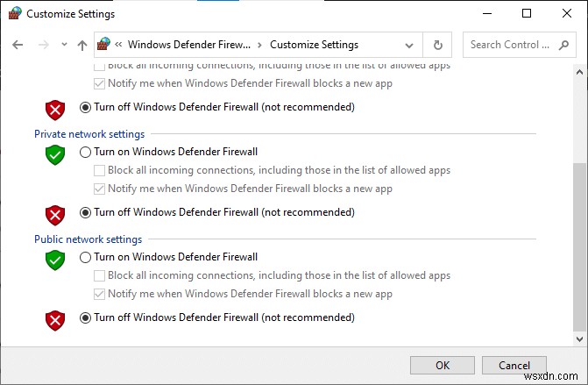Click the red shield above Private network settings
Image resolution: width=588 pixels, height=385 pixels.
[x=55, y=109]
